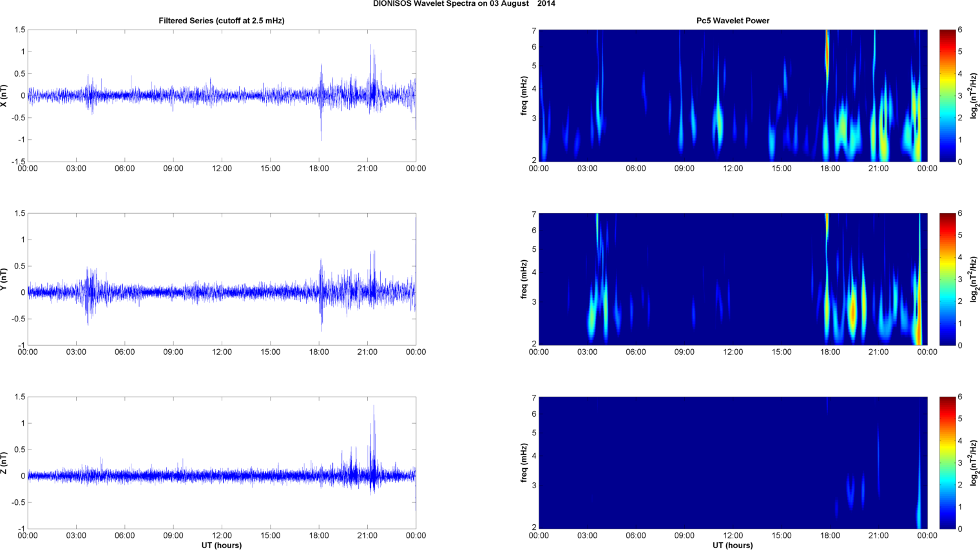The height and width of the screenshot is (550, 980).
Task: Click the colorbar beside the Y spectrogram
Action: point(947,280)
